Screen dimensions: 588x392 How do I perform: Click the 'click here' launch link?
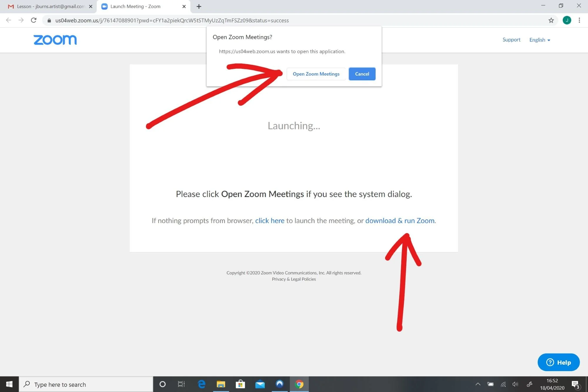270,221
